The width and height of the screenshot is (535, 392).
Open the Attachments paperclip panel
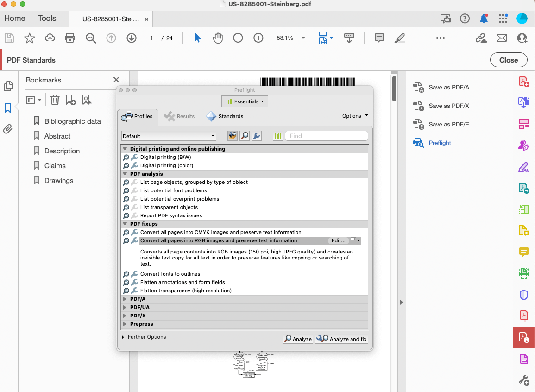click(x=8, y=129)
